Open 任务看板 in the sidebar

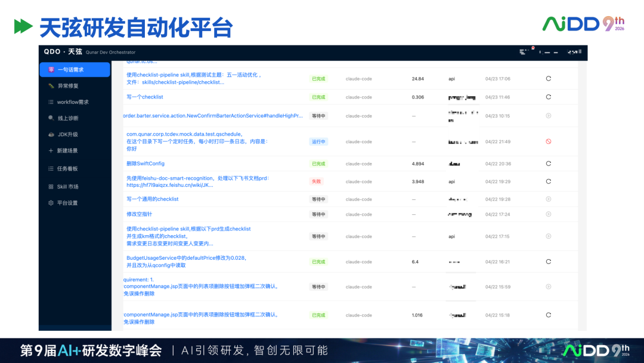click(75, 168)
